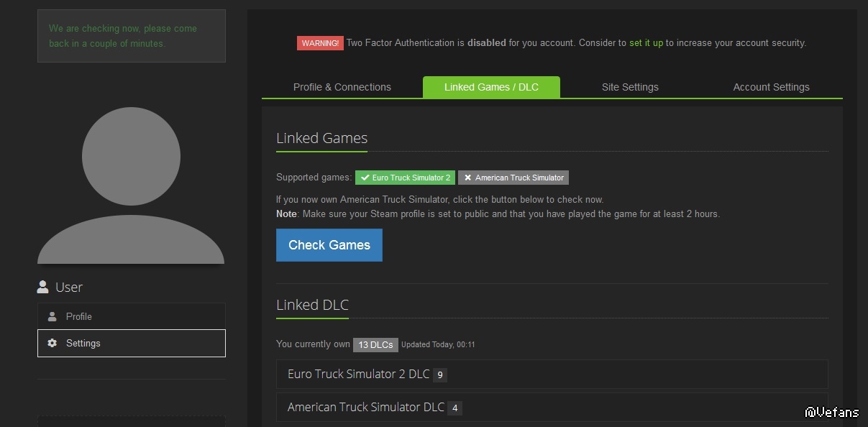Click the 13 DLCs badge

(375, 345)
